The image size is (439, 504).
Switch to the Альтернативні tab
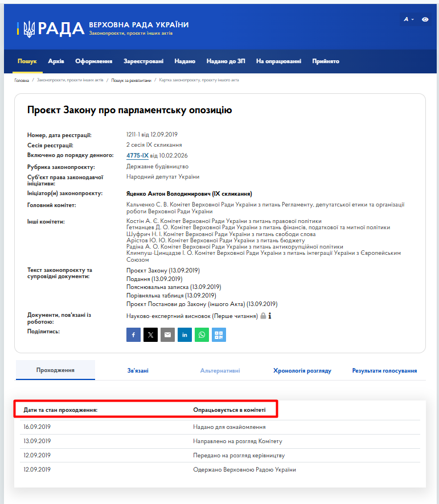(220, 371)
